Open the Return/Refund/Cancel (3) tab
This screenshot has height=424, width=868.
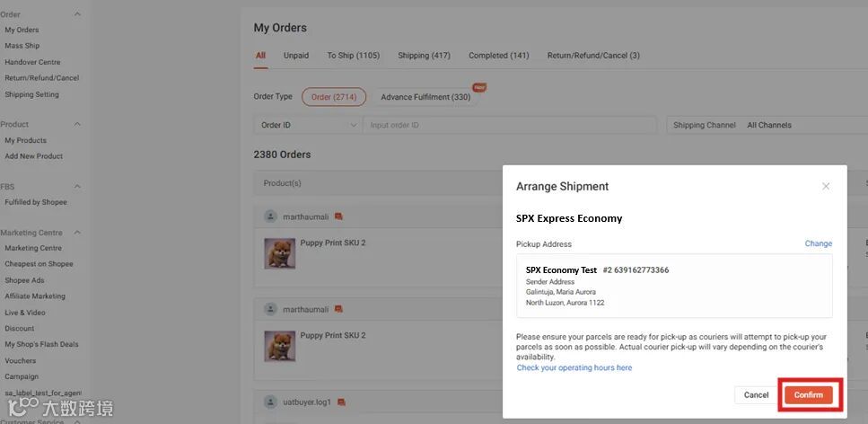(593, 56)
